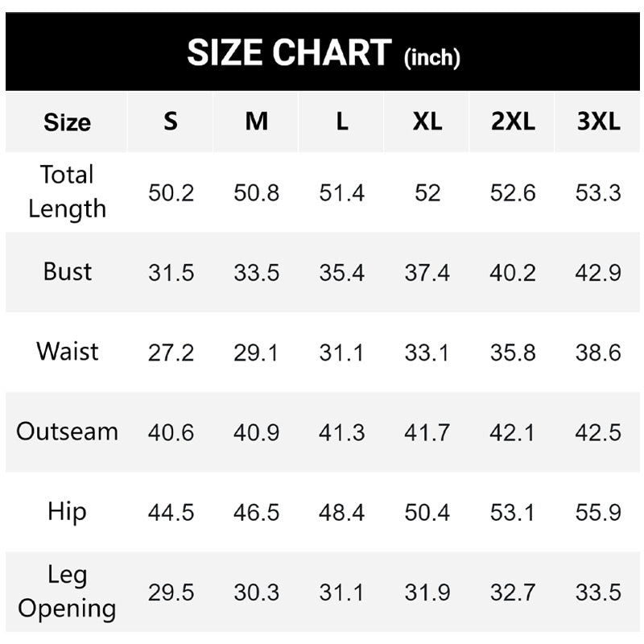Select the Hip row label

click(67, 511)
